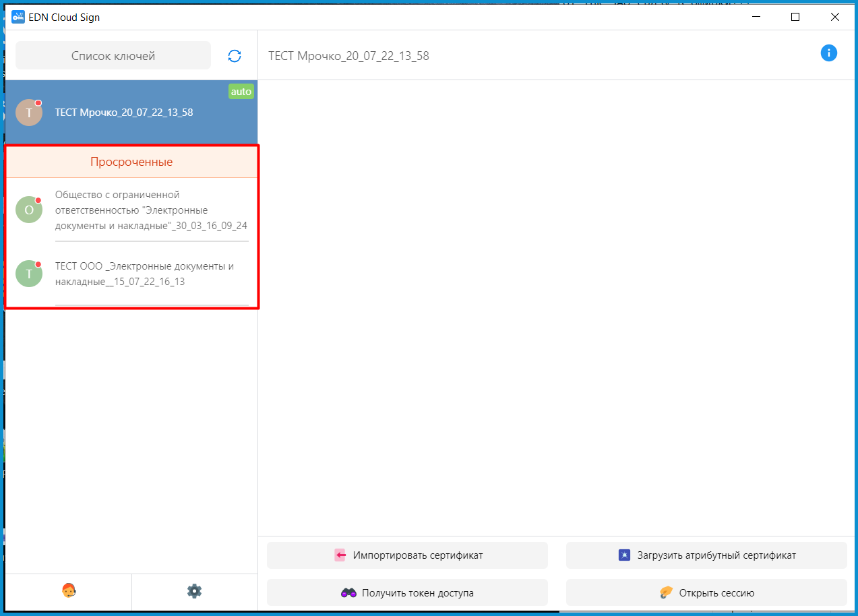Click the refresh key list icon
The image size is (858, 616).
(235, 56)
